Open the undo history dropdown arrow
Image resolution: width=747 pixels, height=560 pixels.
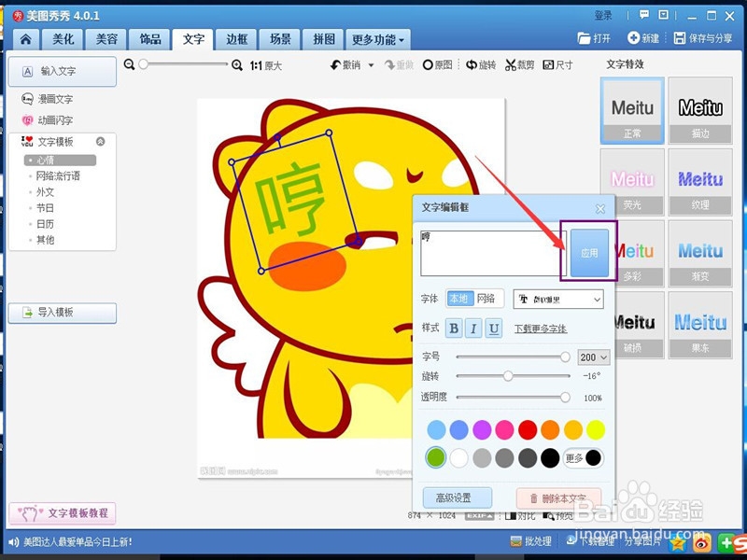tap(371, 65)
